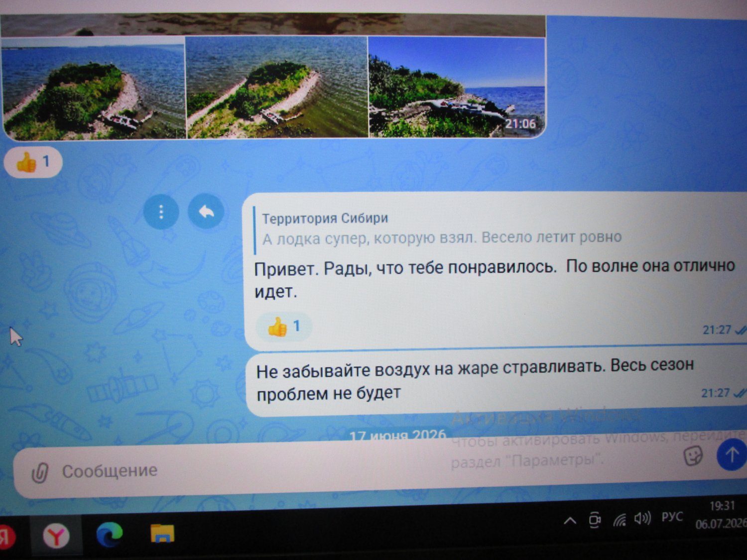Jump to quoted Территория Сибири message
This screenshot has height=560, width=747.
[x=441, y=228]
